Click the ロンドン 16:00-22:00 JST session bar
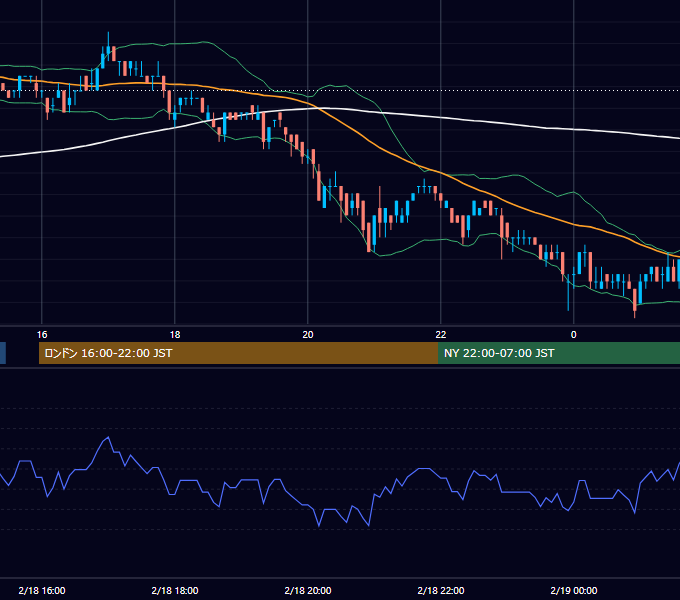This screenshot has width=680, height=600. point(239,353)
